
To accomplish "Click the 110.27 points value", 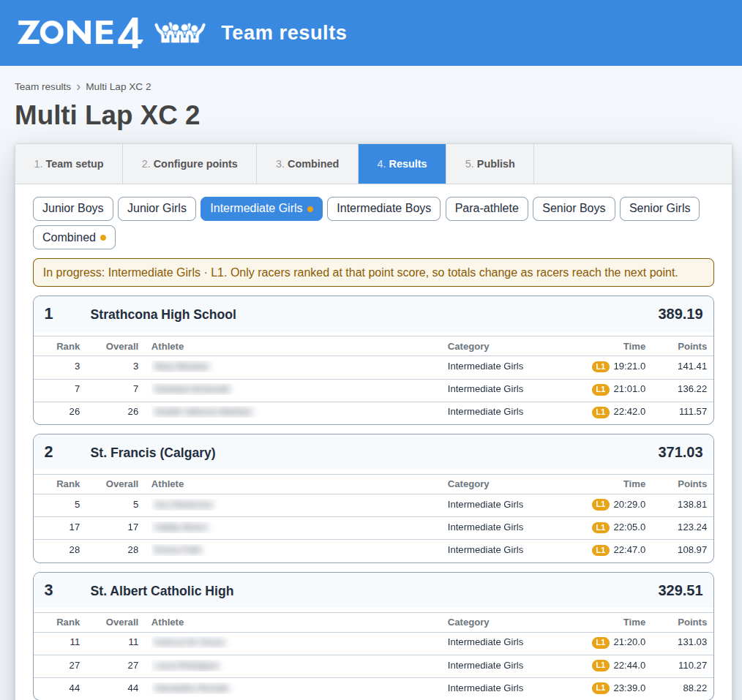I will tap(692, 665).
